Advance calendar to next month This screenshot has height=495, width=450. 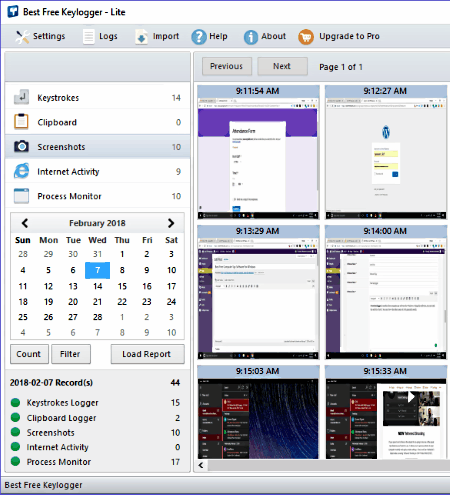tap(171, 223)
